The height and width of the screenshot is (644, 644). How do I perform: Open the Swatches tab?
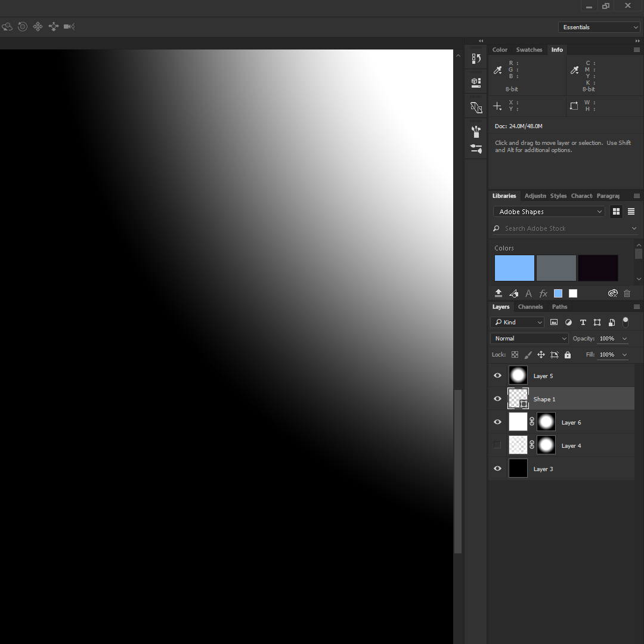tap(529, 49)
